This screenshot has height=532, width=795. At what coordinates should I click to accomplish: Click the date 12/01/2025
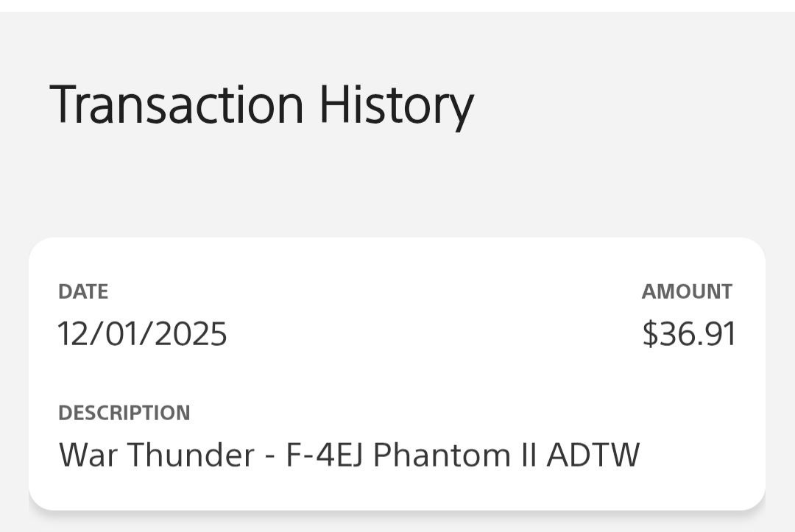[143, 333]
